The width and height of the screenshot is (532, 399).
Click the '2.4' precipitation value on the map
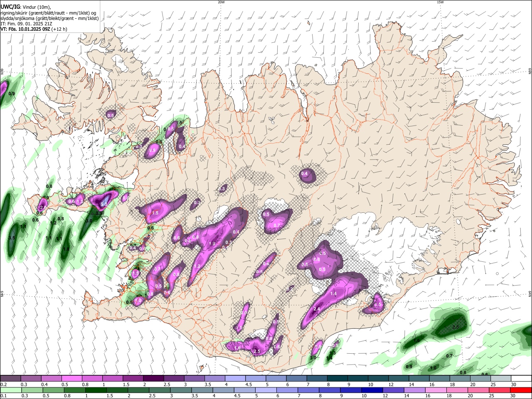tap(317, 309)
